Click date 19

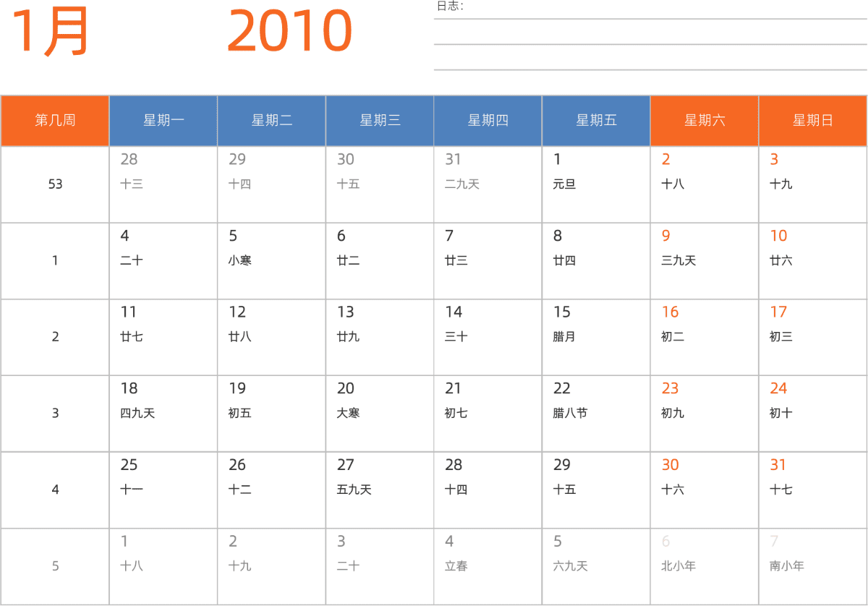[237, 389]
